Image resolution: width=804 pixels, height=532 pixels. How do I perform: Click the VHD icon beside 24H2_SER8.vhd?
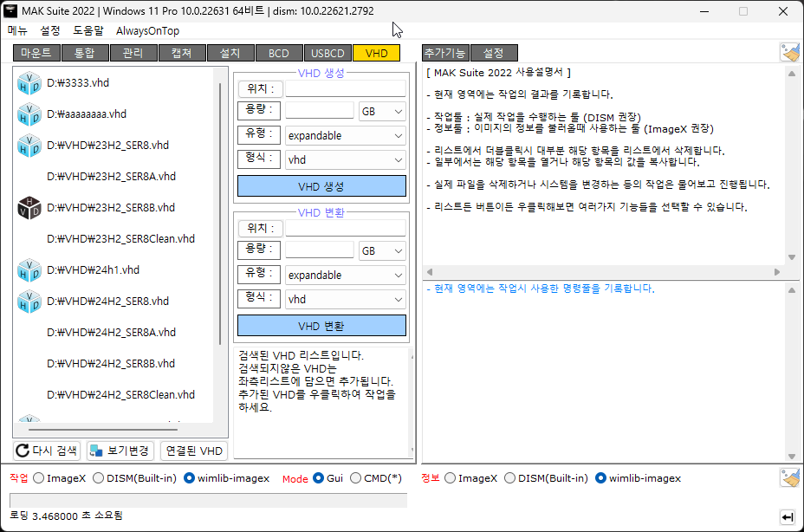[29, 302]
